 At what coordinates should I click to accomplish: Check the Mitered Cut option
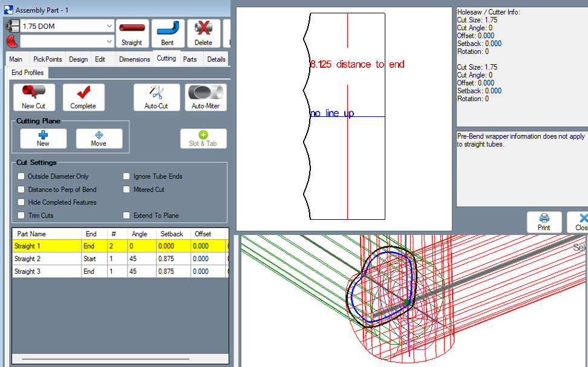tap(127, 189)
